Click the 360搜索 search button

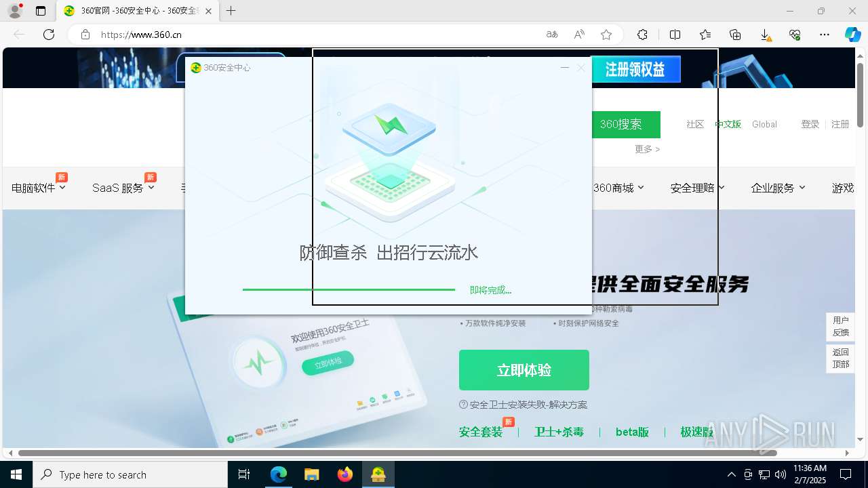(x=626, y=125)
